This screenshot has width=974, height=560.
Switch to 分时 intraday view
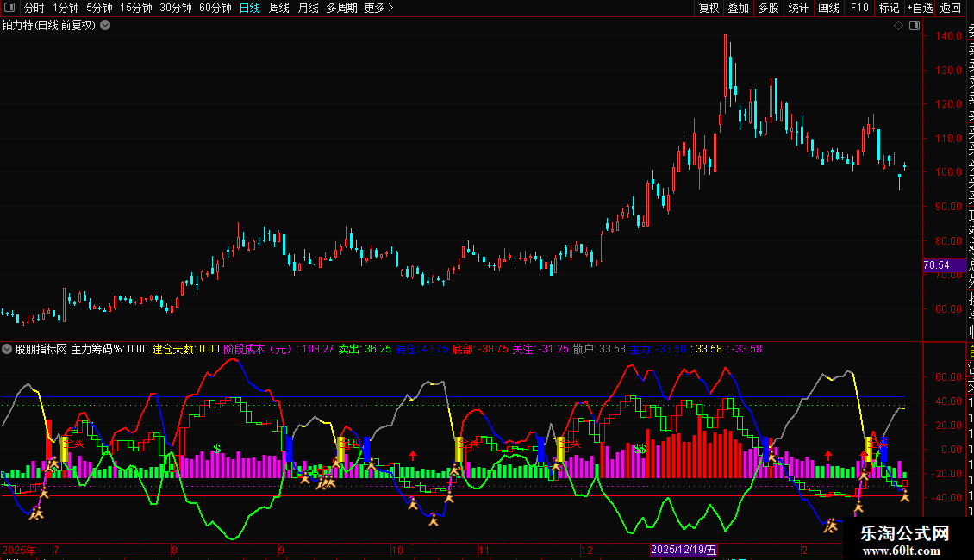click(34, 8)
